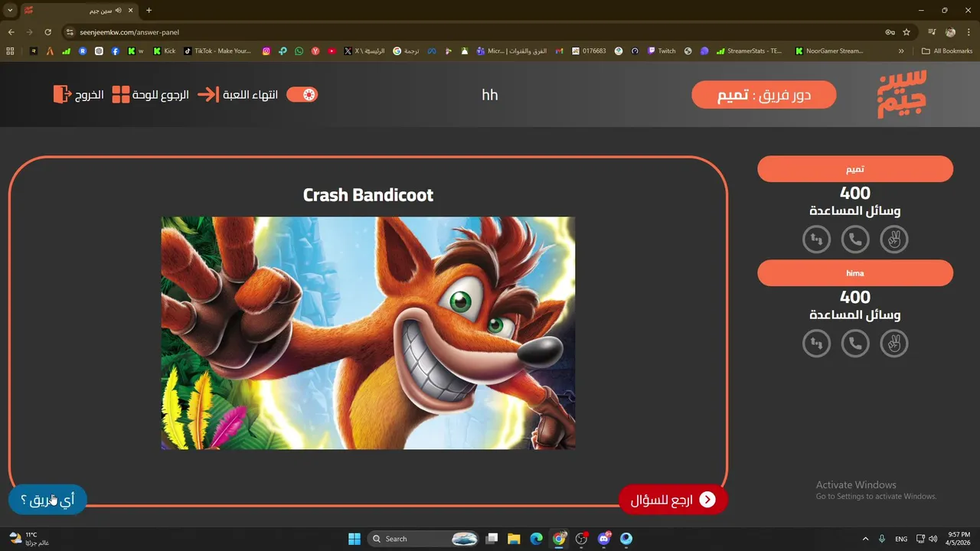Viewport: 980px width, 551px height.
Task: Open Microsoft Edge from the taskbar
Action: pyautogui.click(x=536, y=539)
